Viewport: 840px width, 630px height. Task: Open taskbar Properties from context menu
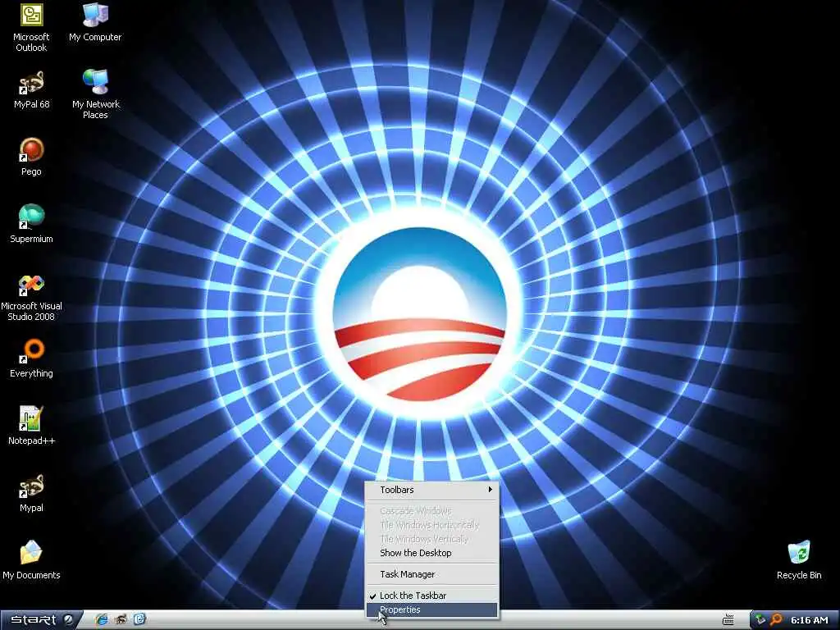pos(431,609)
